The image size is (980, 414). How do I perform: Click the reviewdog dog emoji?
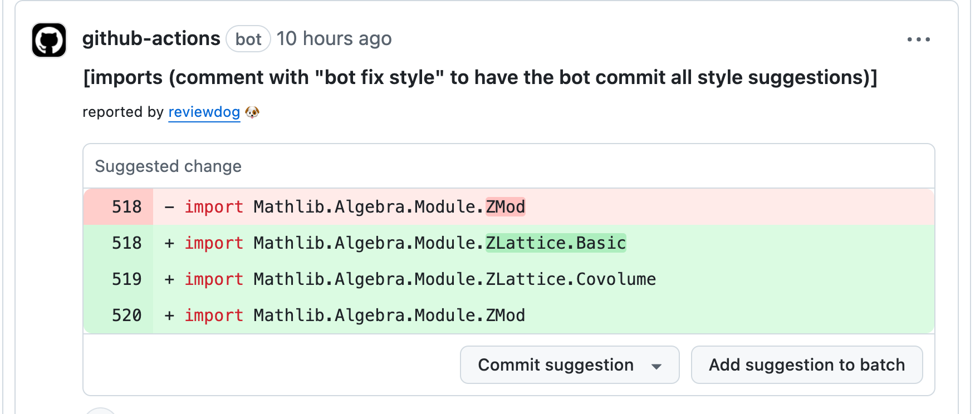click(252, 112)
